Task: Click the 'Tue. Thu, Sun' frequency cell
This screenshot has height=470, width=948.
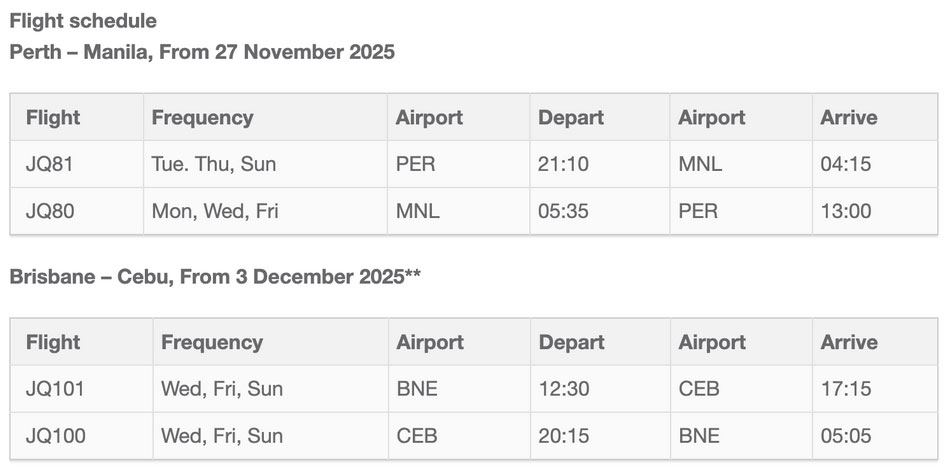Action: click(x=265, y=164)
